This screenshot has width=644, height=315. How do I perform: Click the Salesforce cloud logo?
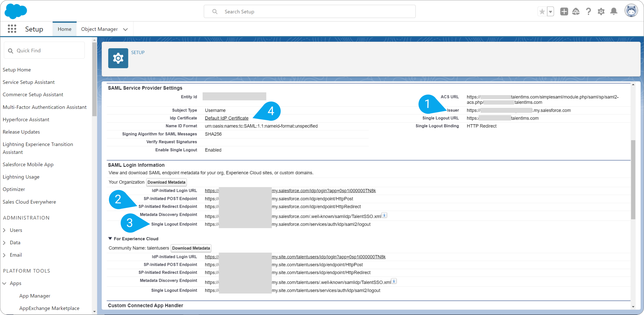pos(16,11)
